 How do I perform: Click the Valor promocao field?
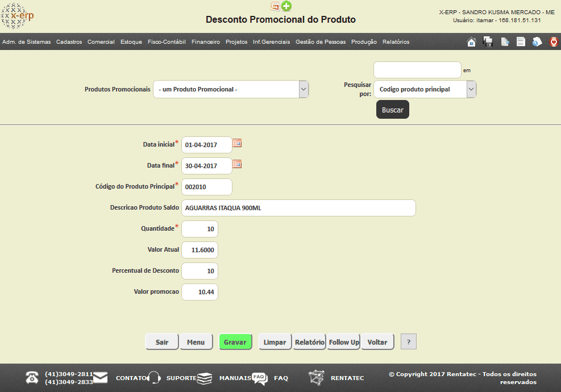coord(200,292)
